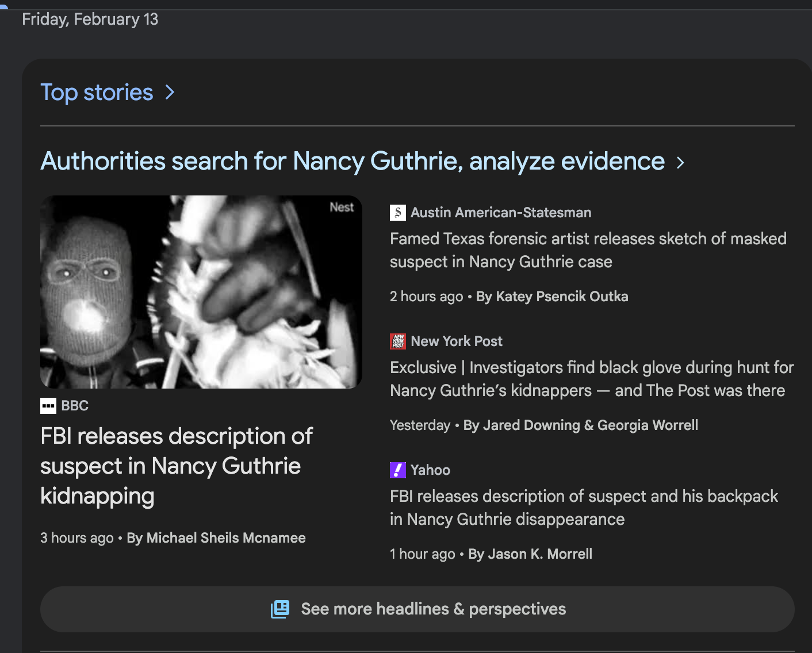
Task: Expand Top stories with chevron arrow
Action: tap(170, 93)
